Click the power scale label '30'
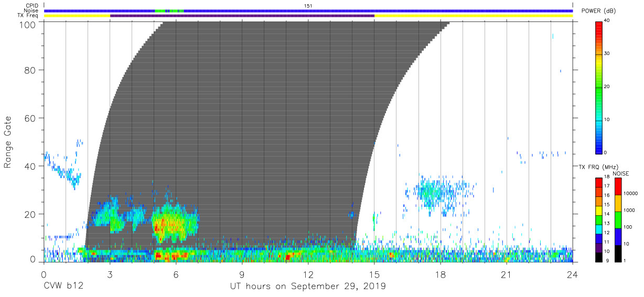Image resolution: width=644 pixels, height=297 pixels. click(x=607, y=54)
